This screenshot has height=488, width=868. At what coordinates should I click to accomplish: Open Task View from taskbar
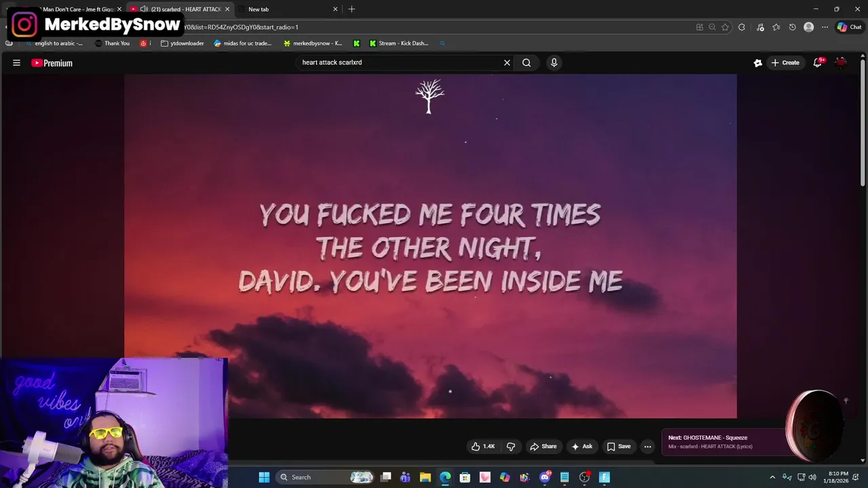pos(386,477)
